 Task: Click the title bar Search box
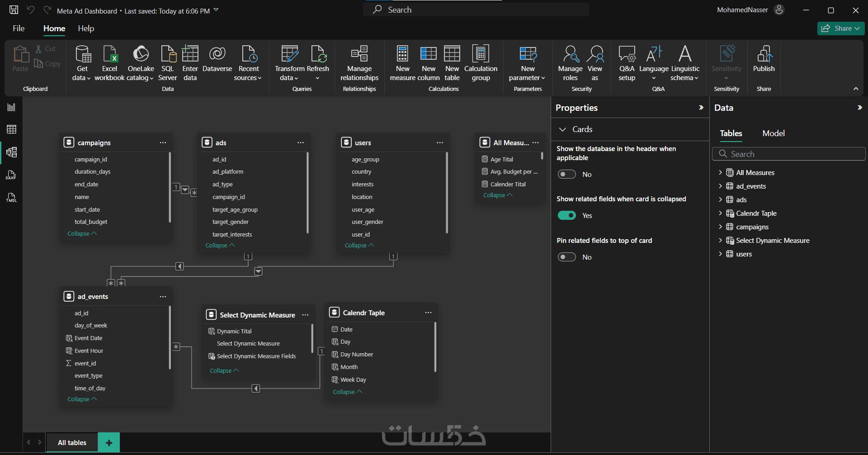[x=476, y=10]
